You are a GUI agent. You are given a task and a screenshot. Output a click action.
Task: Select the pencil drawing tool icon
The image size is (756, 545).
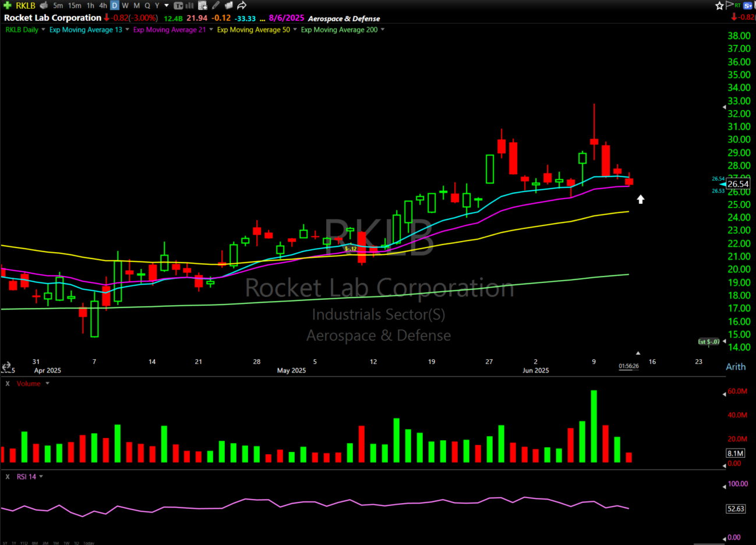216,5
